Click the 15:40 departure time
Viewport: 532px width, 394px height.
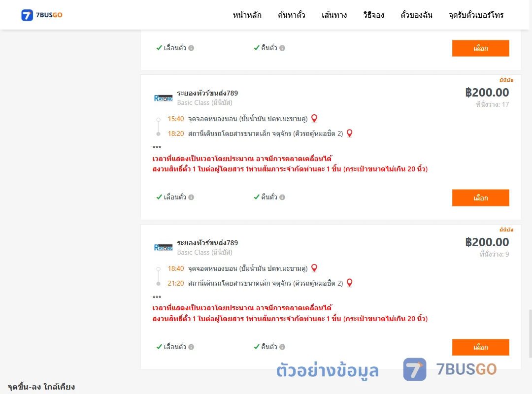pos(176,119)
